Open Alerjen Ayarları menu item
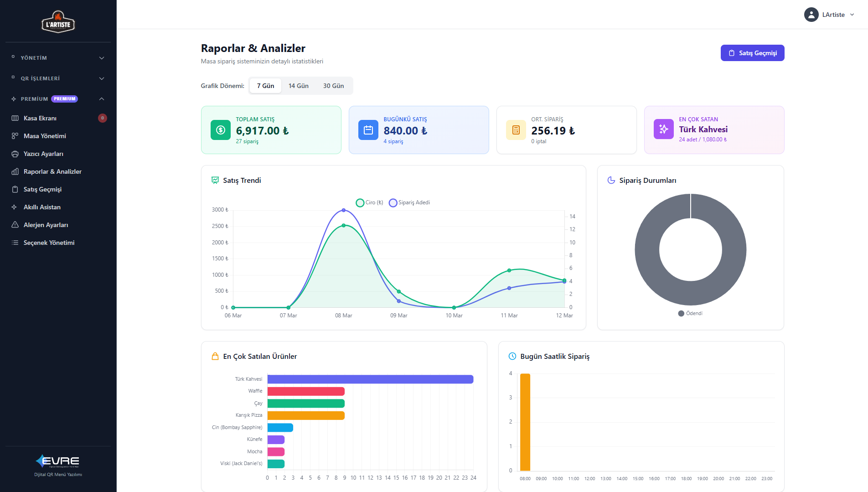Screen dimensions: 868x492 pyautogui.click(x=58, y=225)
